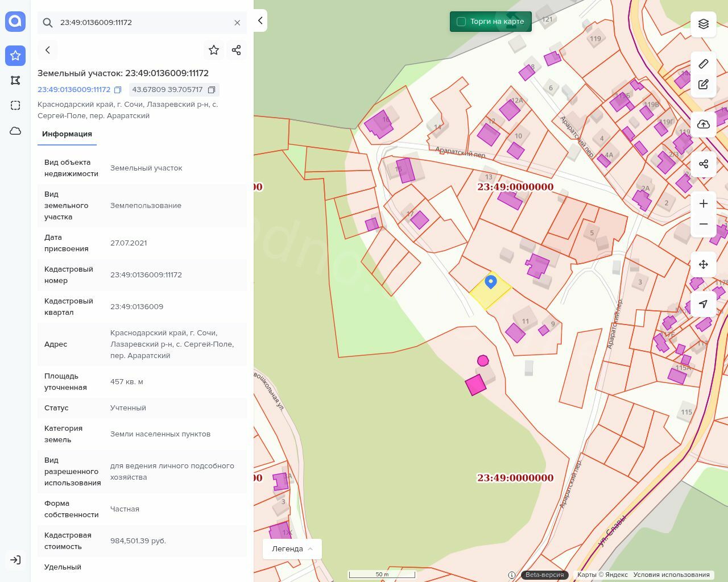Select the ruler measurement tool
728x582 pixels.
[x=704, y=64]
